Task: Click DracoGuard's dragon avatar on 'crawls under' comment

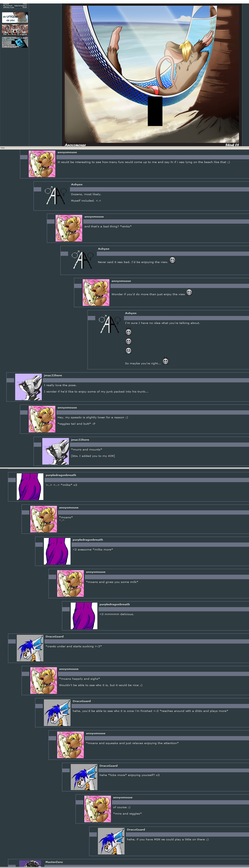Action: [x=30, y=648]
